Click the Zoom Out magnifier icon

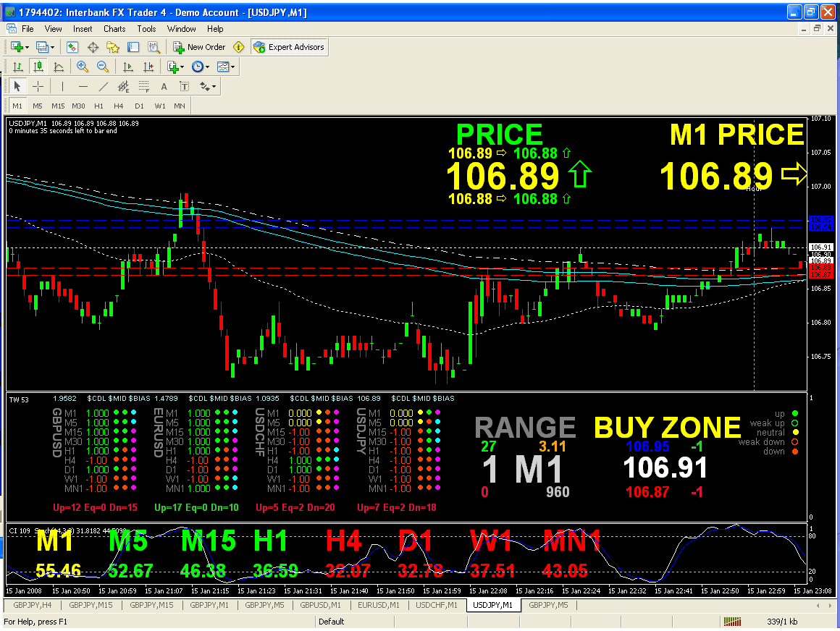click(103, 67)
